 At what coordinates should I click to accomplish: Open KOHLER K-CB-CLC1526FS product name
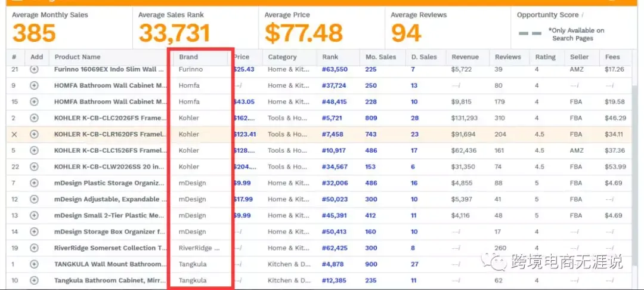pyautogui.click(x=110, y=150)
